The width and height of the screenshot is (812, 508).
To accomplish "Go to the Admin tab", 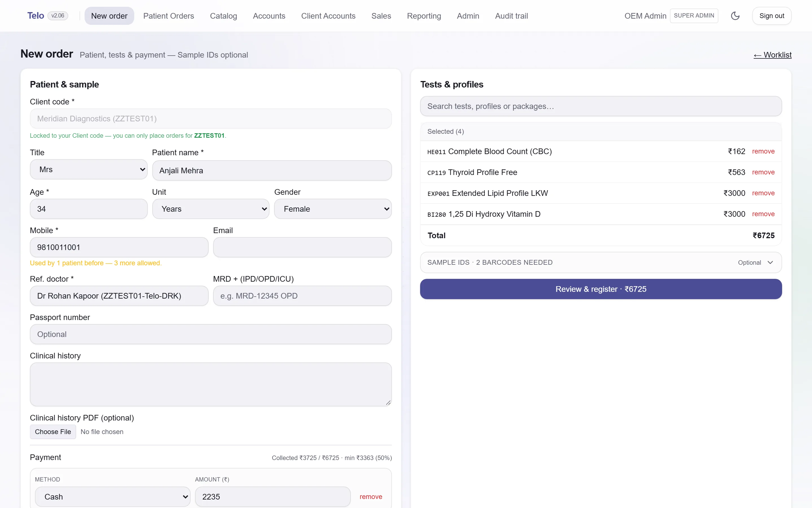I will click(468, 16).
